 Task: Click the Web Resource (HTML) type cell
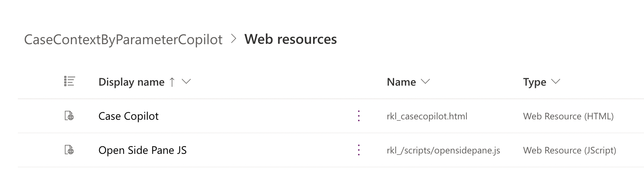coord(568,116)
